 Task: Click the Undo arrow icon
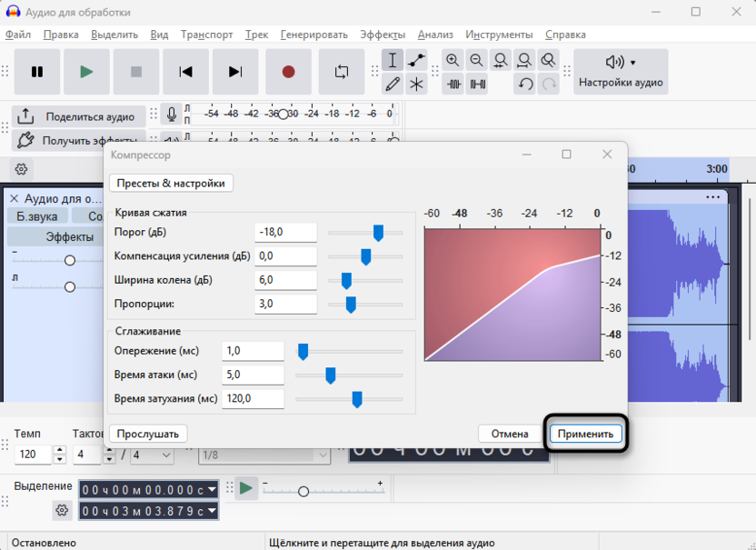525,85
